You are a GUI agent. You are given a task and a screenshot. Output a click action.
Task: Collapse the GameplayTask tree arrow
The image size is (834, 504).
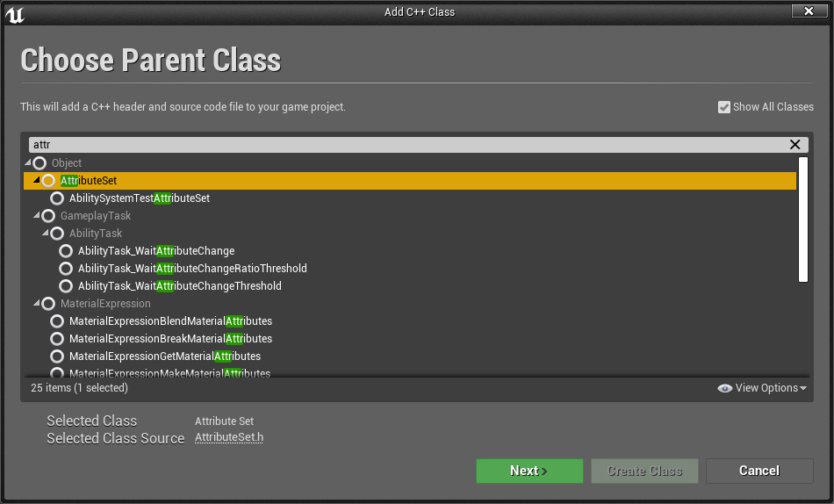tap(37, 215)
